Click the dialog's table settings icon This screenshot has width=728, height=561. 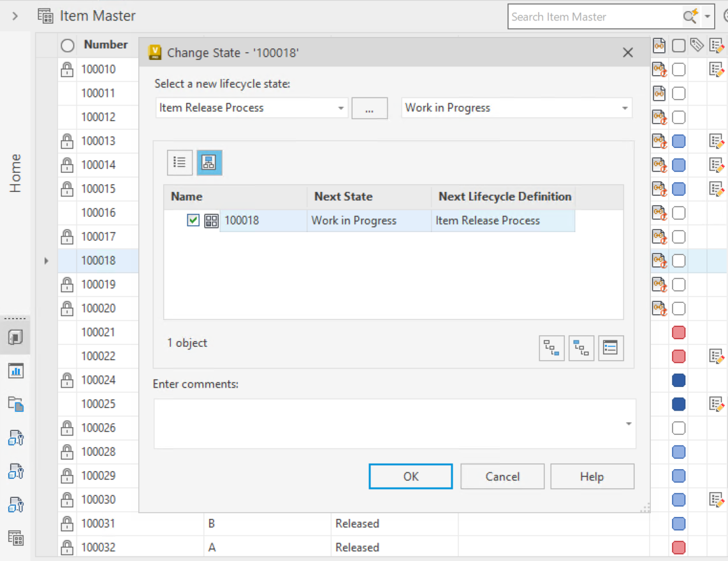[x=611, y=348]
